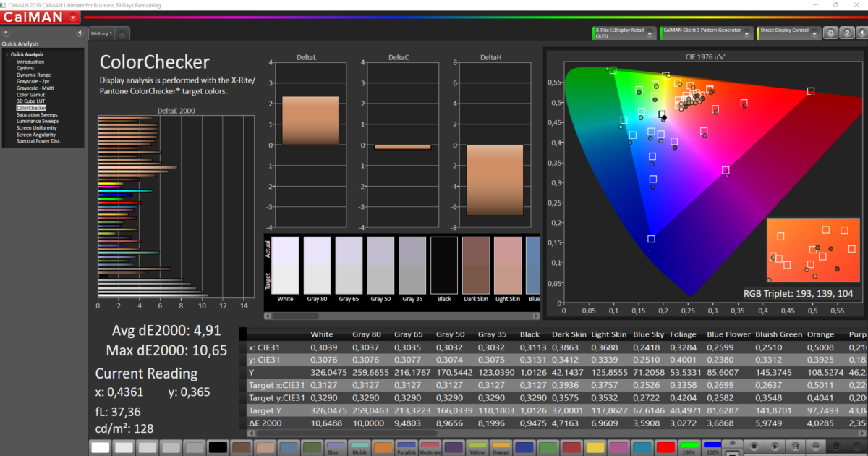868x456 pixels.
Task: Open the Spectral Power Dist. page
Action: 38,140
